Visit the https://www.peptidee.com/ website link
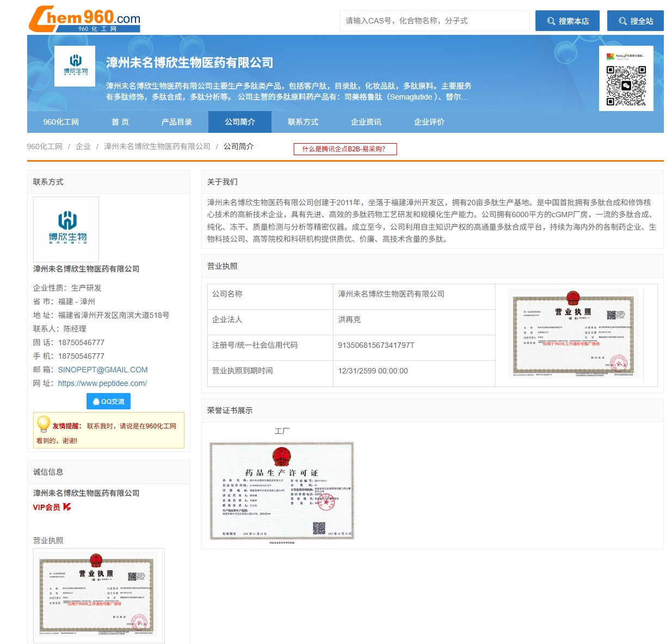Screen dimensions: 672x644 click(102, 383)
